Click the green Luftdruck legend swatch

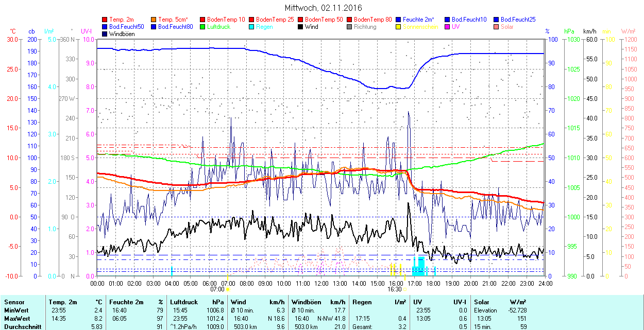coord(203,27)
